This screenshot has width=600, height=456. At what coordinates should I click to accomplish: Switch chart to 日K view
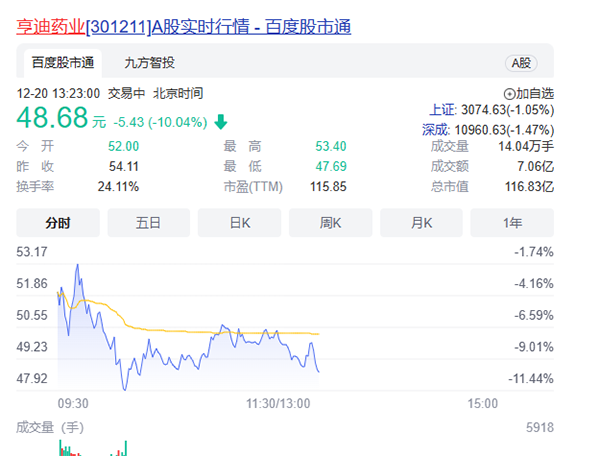click(x=240, y=222)
